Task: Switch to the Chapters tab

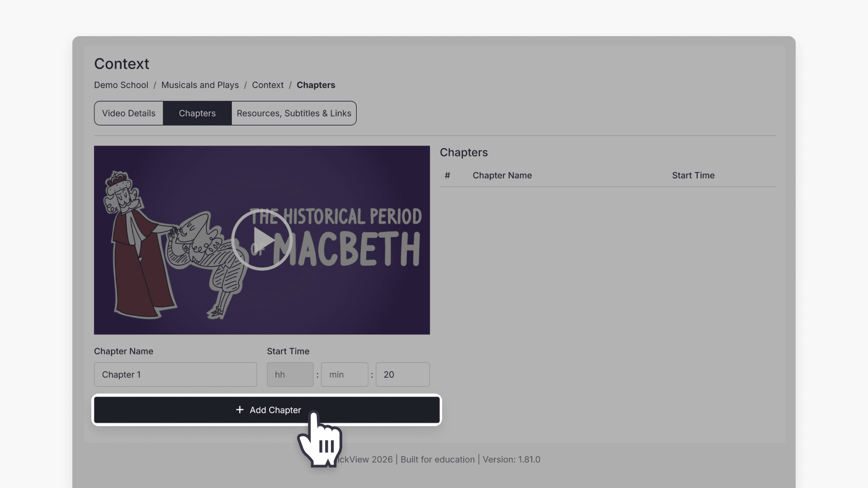Action: point(197,113)
